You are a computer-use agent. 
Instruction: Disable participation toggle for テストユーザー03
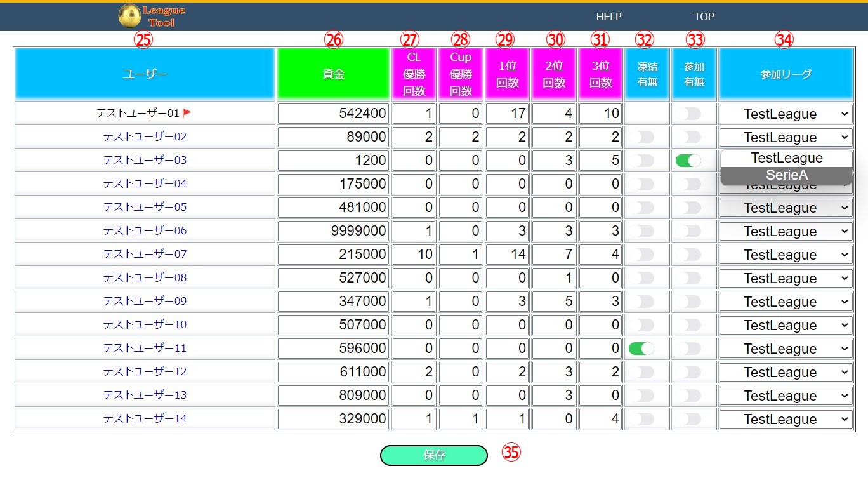688,161
